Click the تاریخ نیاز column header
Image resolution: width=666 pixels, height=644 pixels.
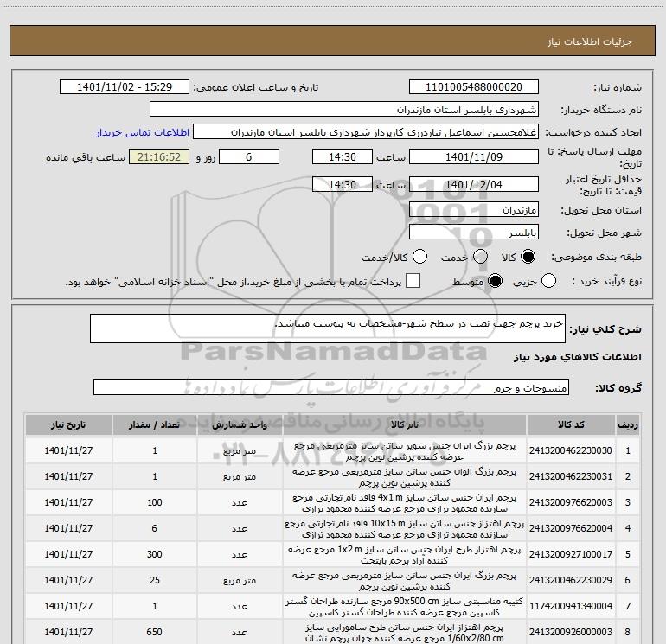coord(68,425)
